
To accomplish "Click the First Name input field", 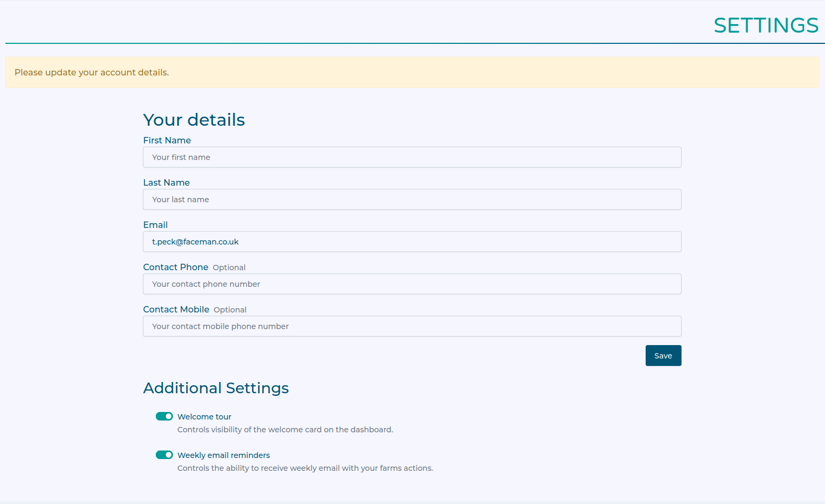I will click(x=412, y=157).
